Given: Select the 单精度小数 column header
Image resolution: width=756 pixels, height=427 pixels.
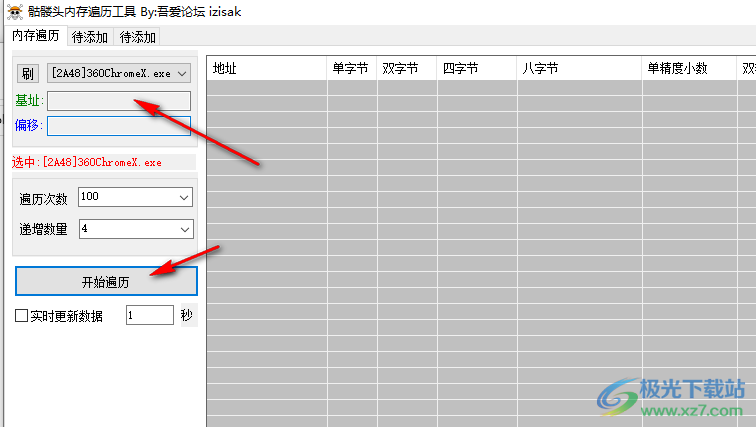Looking at the screenshot, I should [x=689, y=68].
